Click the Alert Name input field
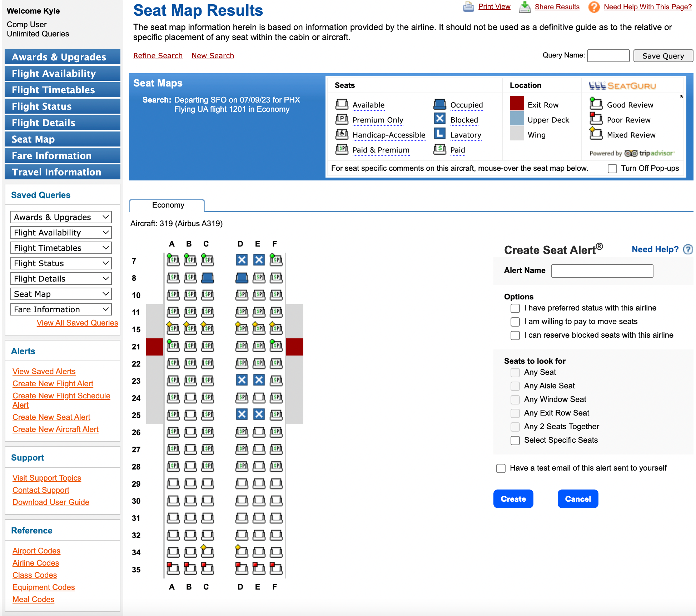 pos(603,270)
